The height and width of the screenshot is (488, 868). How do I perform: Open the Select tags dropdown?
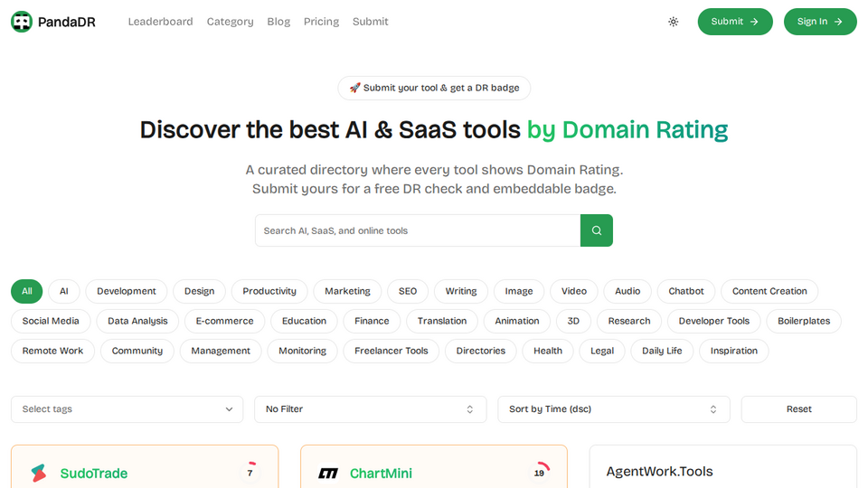[127, 408]
